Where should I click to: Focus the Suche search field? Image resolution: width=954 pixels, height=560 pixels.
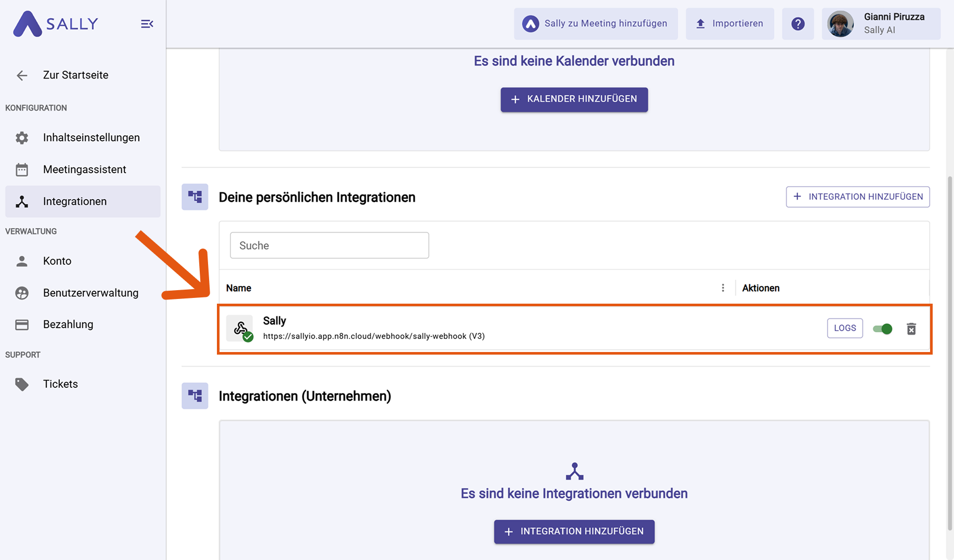pos(330,245)
